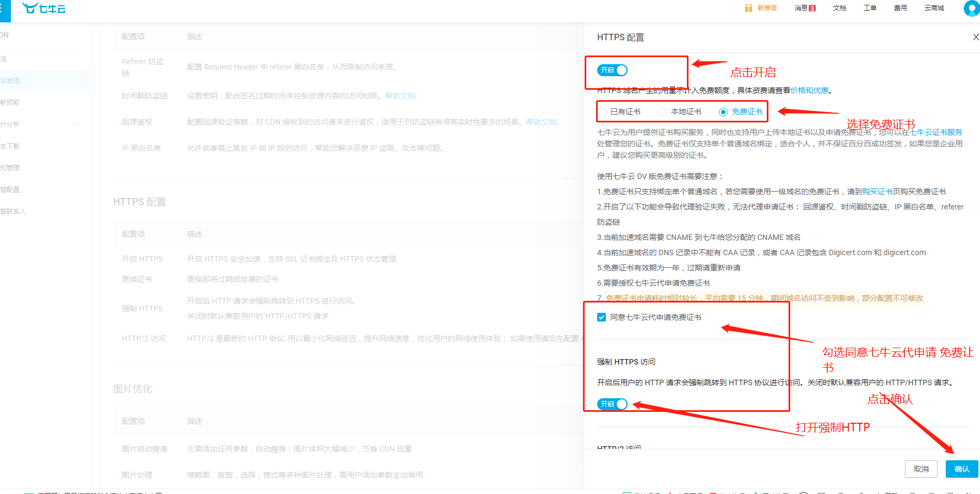Select 知管理 item in the sidebar
Viewport: 980px width, 494px height.
pos(10,168)
